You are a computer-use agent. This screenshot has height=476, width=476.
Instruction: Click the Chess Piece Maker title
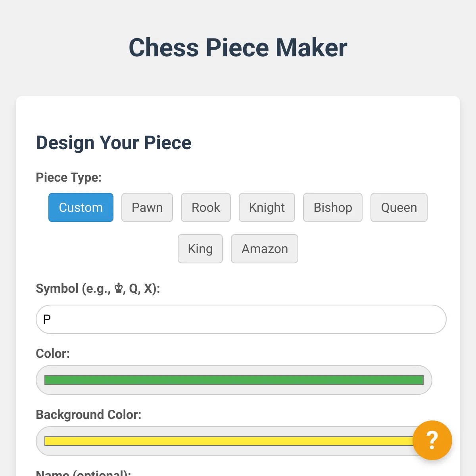[238, 48]
